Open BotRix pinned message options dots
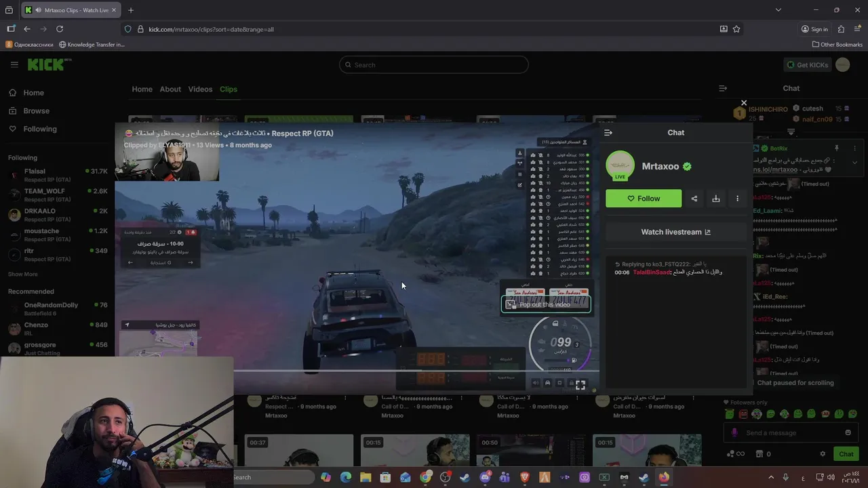868x488 pixels. (x=855, y=148)
